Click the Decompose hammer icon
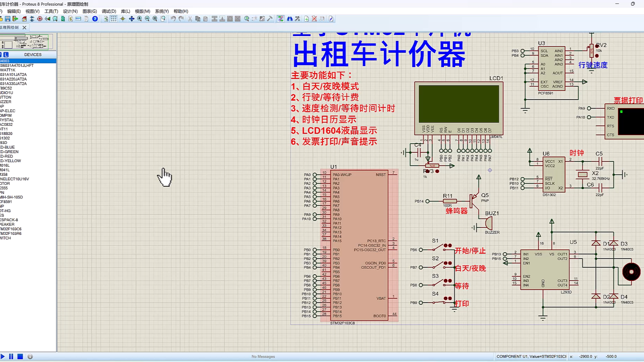The image size is (644, 362). pyautogui.click(x=270, y=19)
